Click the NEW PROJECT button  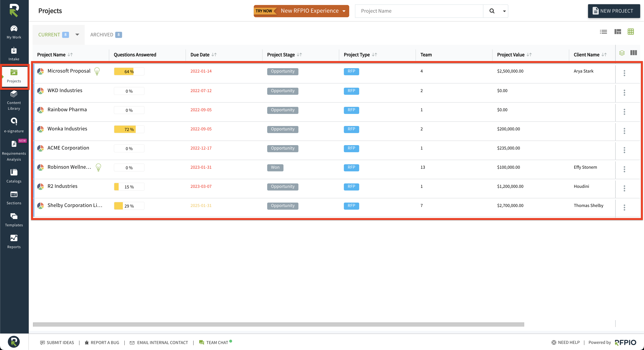(x=614, y=11)
